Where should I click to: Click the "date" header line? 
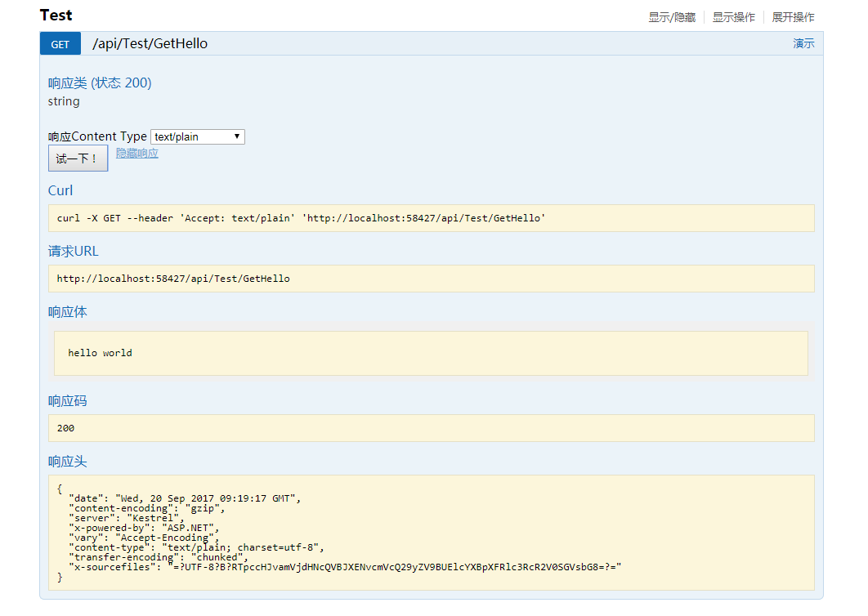click(185, 498)
